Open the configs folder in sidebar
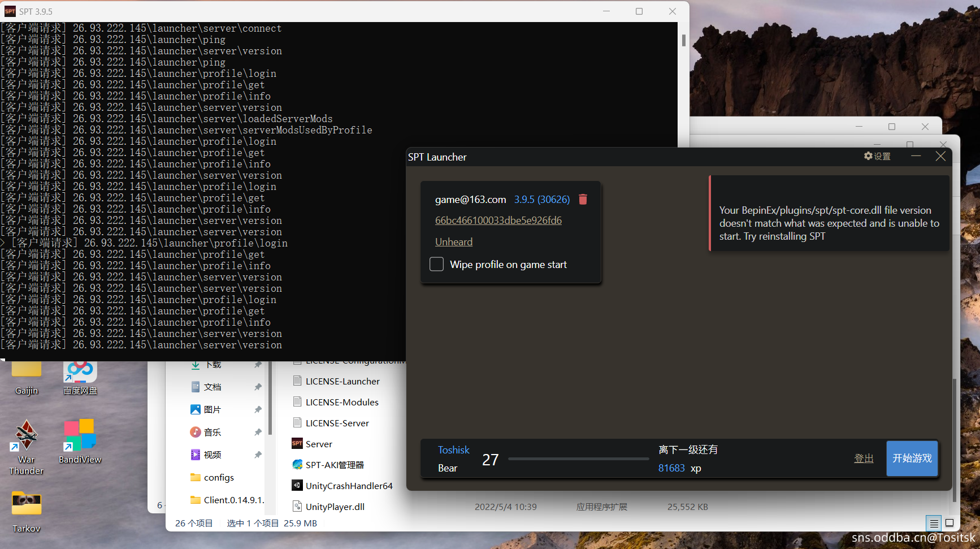980x549 pixels. tap(218, 478)
